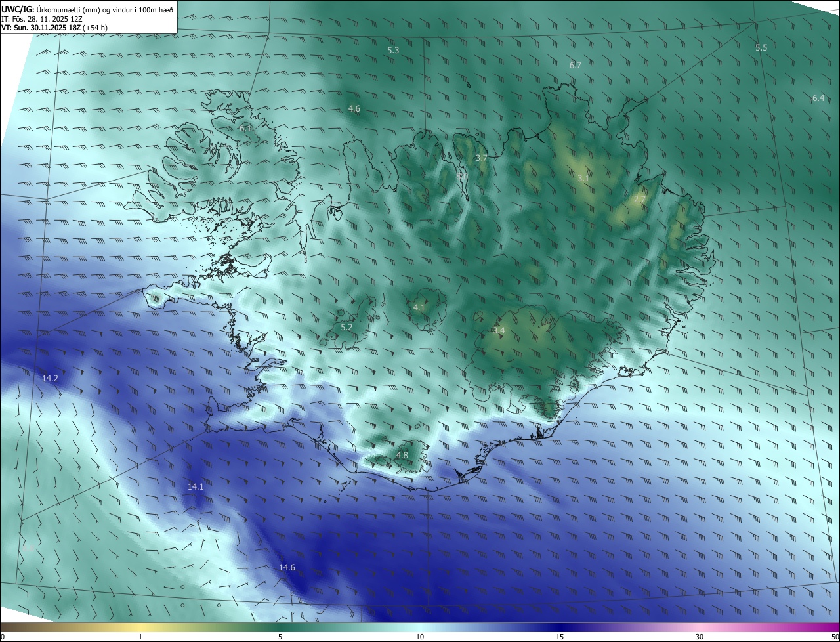
Task: Click the color scale tick labeled 15
Action: coord(560,637)
